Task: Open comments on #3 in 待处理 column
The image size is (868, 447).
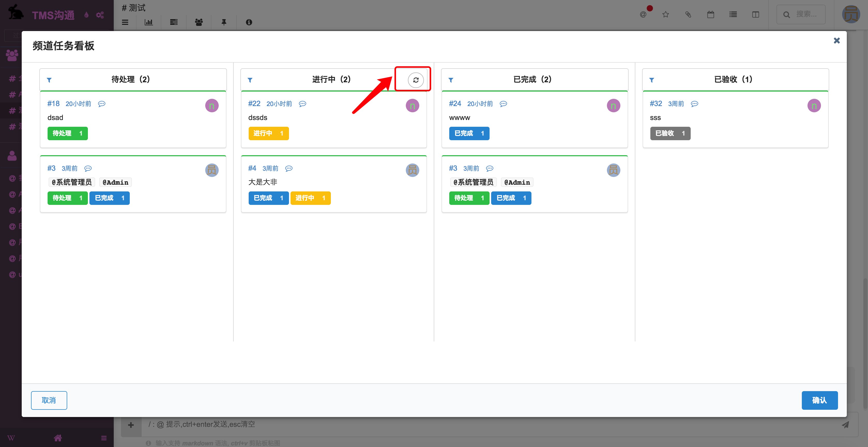Action: click(88, 169)
